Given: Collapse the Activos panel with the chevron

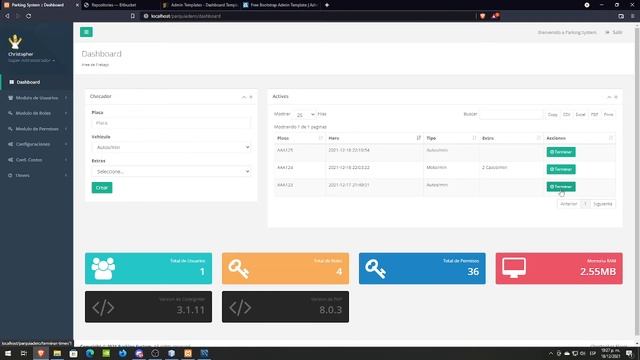Looking at the screenshot, I should [609, 97].
